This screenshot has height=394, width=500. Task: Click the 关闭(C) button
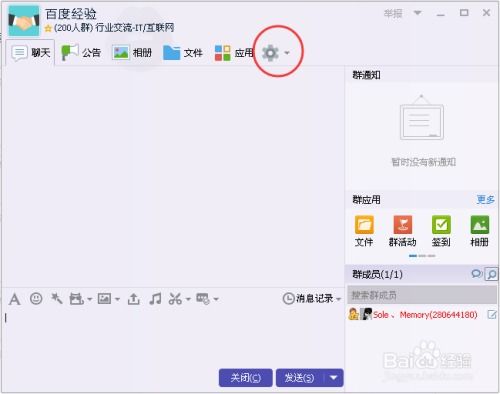click(246, 378)
